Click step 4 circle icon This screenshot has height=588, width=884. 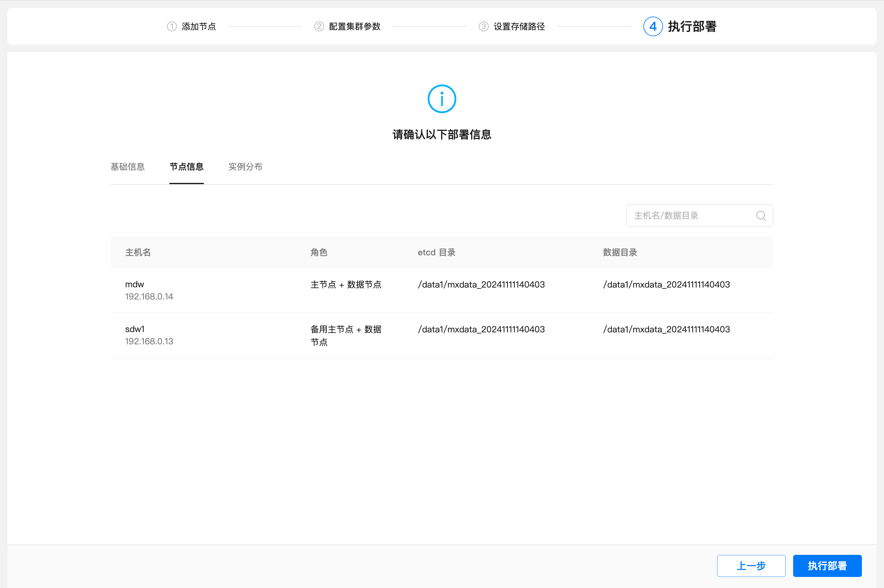653,26
